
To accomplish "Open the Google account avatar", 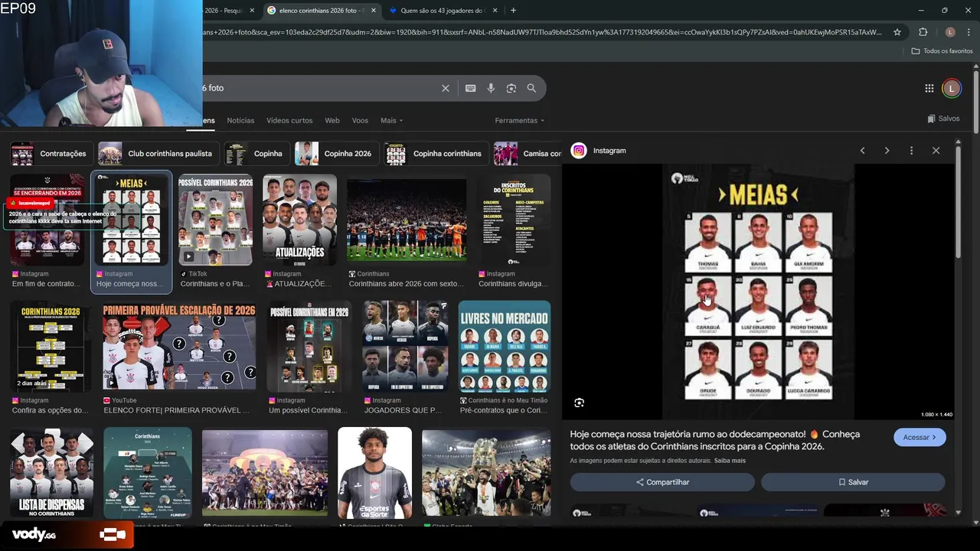I will pyautogui.click(x=951, y=88).
